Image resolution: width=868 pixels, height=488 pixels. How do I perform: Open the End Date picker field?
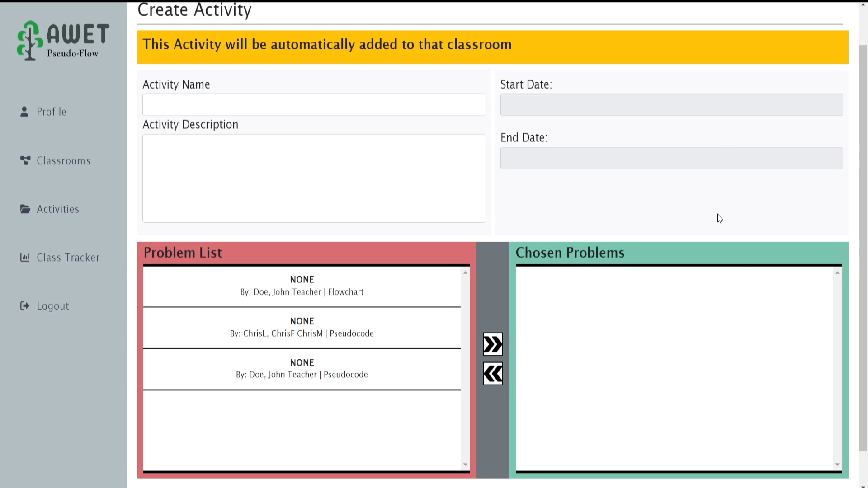(x=671, y=158)
